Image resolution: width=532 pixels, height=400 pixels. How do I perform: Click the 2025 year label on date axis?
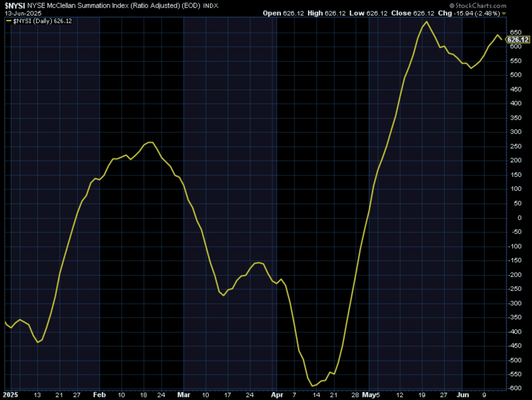click(x=10, y=395)
